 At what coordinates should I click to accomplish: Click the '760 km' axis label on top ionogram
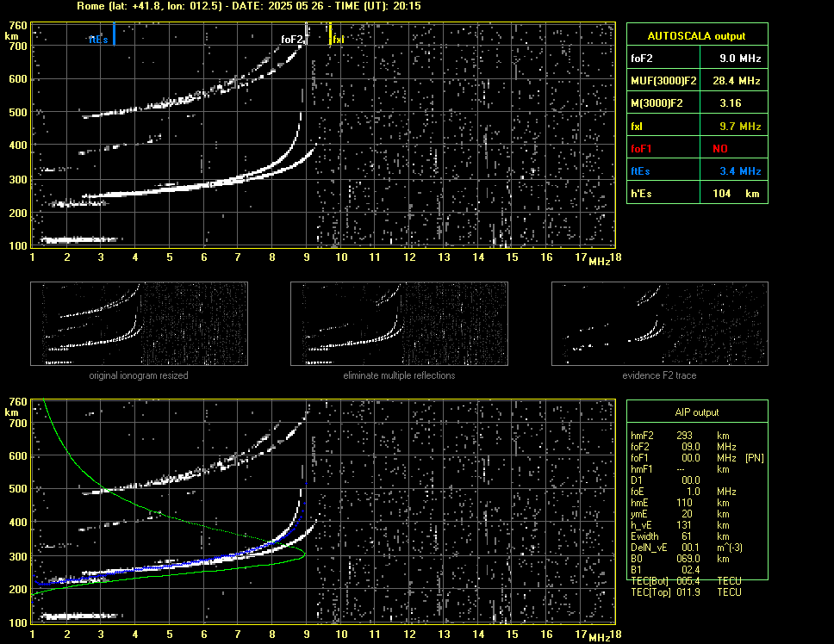(x=16, y=30)
